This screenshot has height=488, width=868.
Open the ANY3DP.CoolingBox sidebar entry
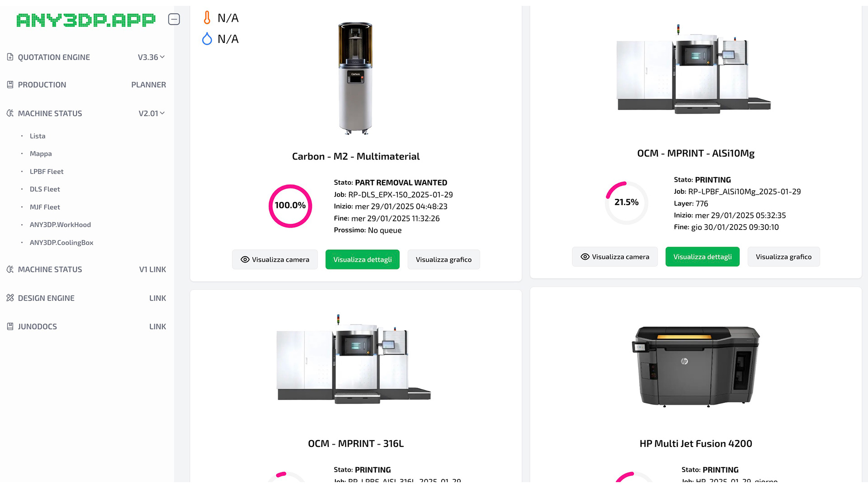tap(61, 243)
